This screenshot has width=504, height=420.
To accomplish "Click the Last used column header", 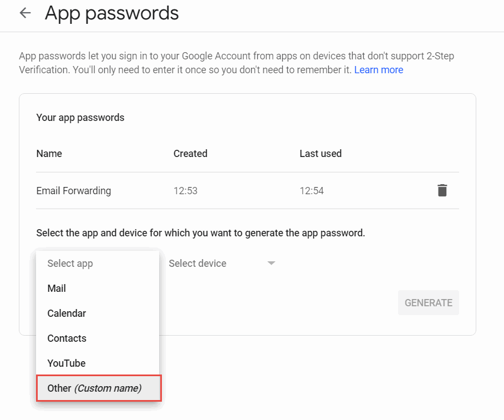I will click(320, 154).
